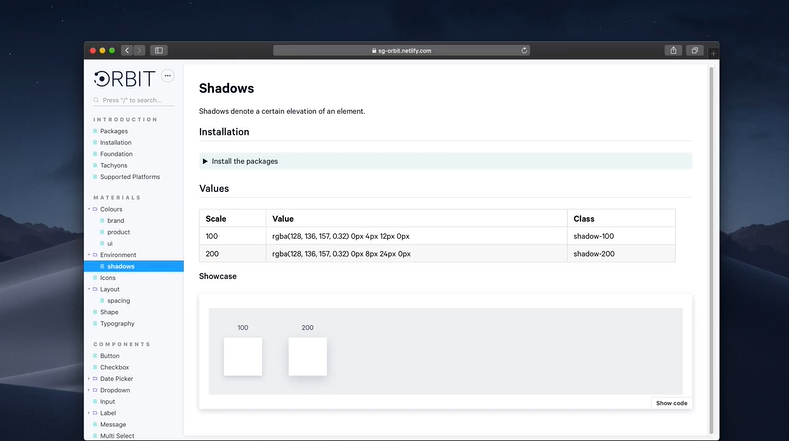Image resolution: width=789 pixels, height=441 pixels.
Task: Collapse the Colours tree group
Action: (x=89, y=209)
